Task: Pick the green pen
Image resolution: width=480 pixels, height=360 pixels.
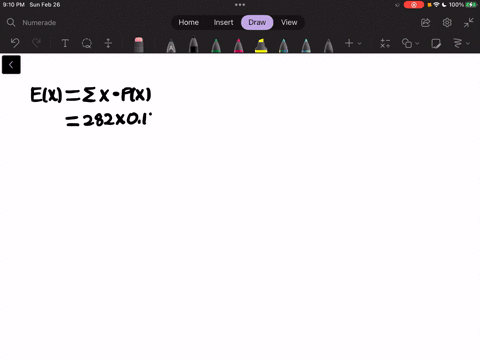Action: tap(216, 46)
